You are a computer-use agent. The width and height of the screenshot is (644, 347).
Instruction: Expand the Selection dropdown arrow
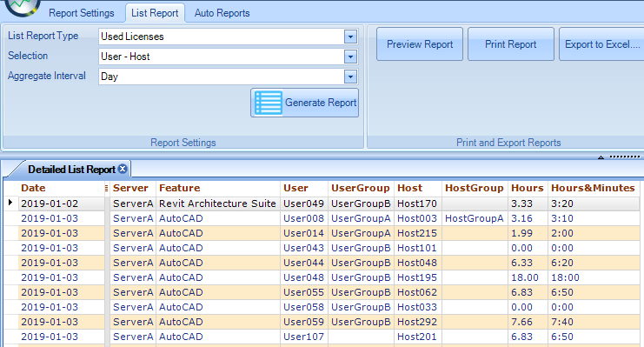350,57
